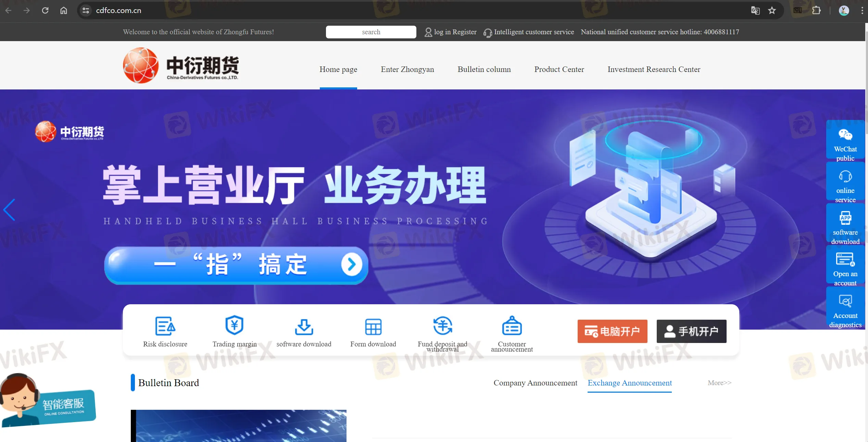Click Fund deposit and withdrawal icon
The width and height of the screenshot is (868, 442).
point(442,326)
